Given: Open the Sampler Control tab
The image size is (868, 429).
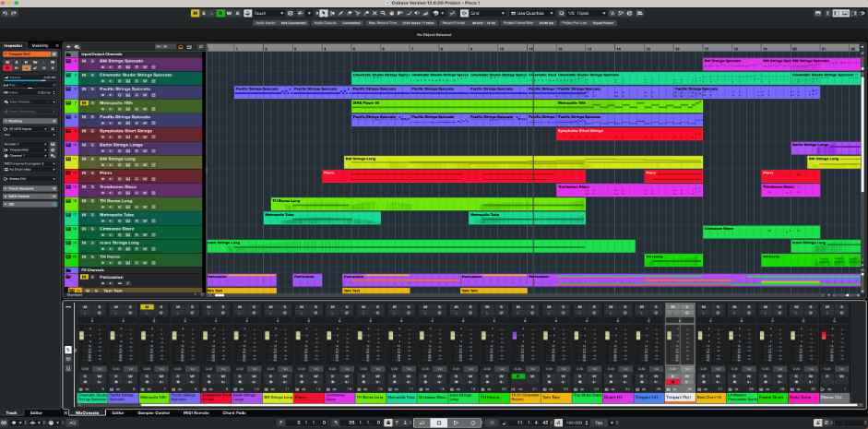Looking at the screenshot, I should pyautogui.click(x=153, y=413).
